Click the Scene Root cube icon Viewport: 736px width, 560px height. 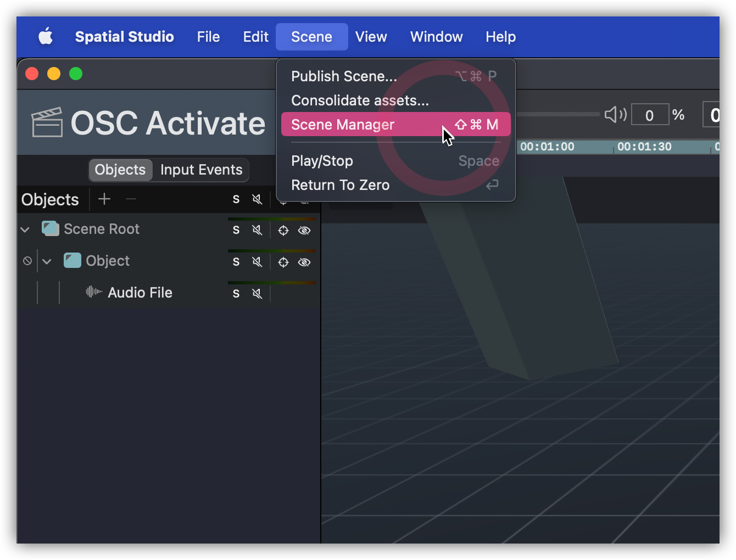[51, 228]
